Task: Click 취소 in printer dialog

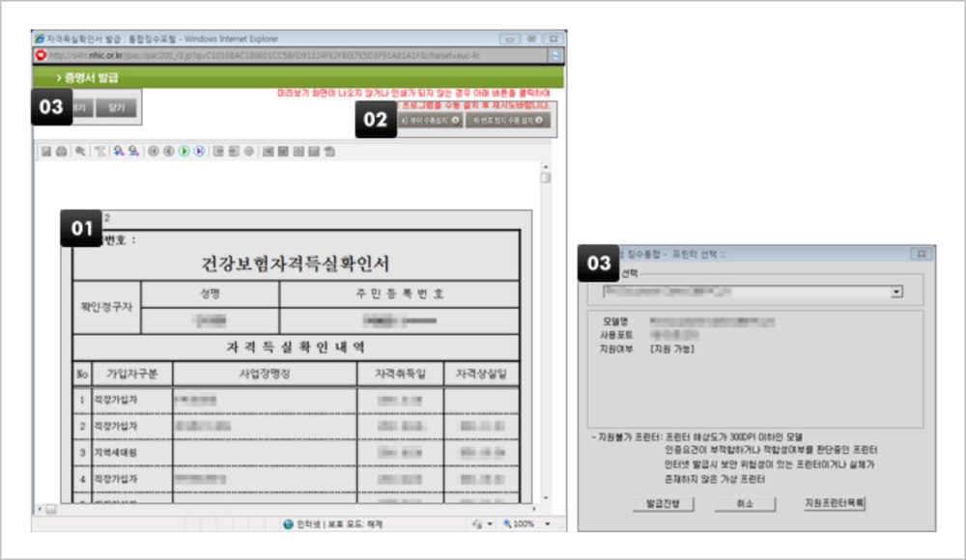Action: (745, 504)
